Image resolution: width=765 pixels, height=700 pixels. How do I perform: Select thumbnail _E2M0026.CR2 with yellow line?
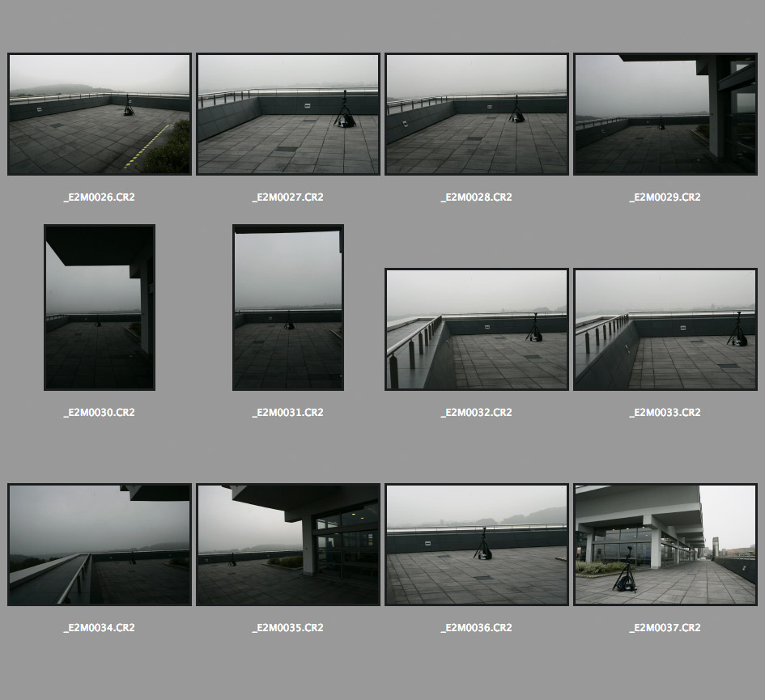pyautogui.click(x=99, y=114)
